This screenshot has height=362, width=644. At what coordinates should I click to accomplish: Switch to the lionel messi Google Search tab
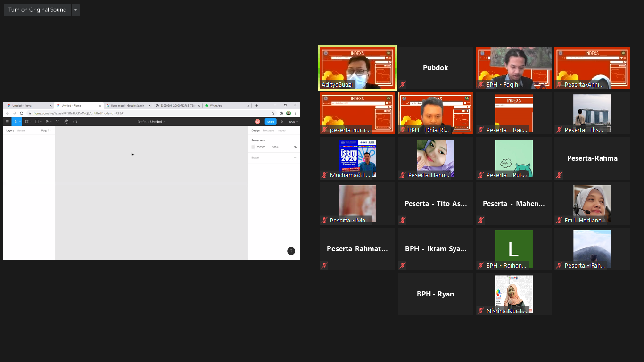click(128, 106)
